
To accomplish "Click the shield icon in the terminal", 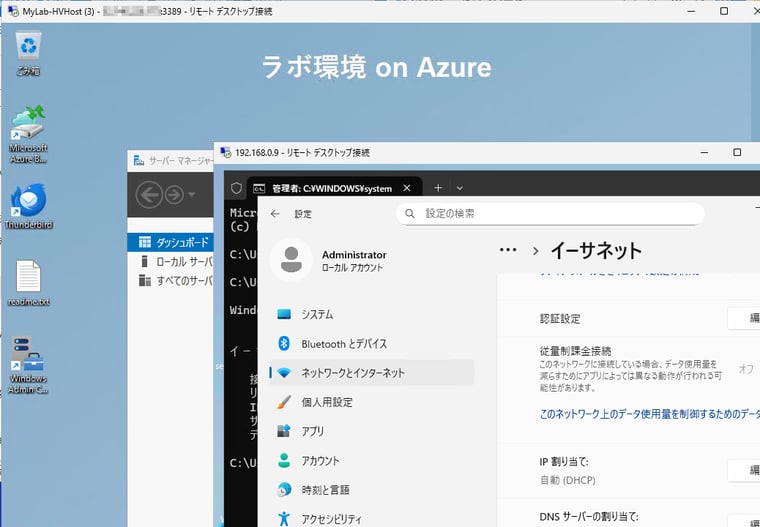I will click(236, 188).
